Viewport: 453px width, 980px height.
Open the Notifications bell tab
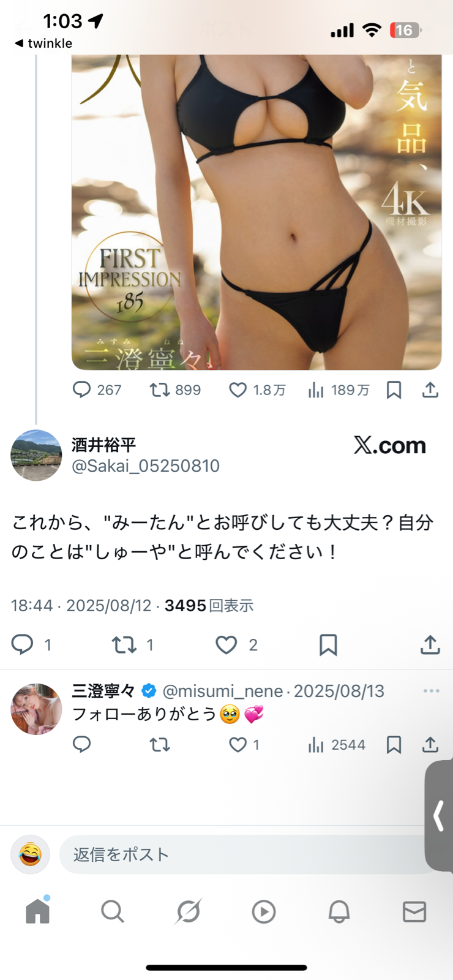(339, 911)
